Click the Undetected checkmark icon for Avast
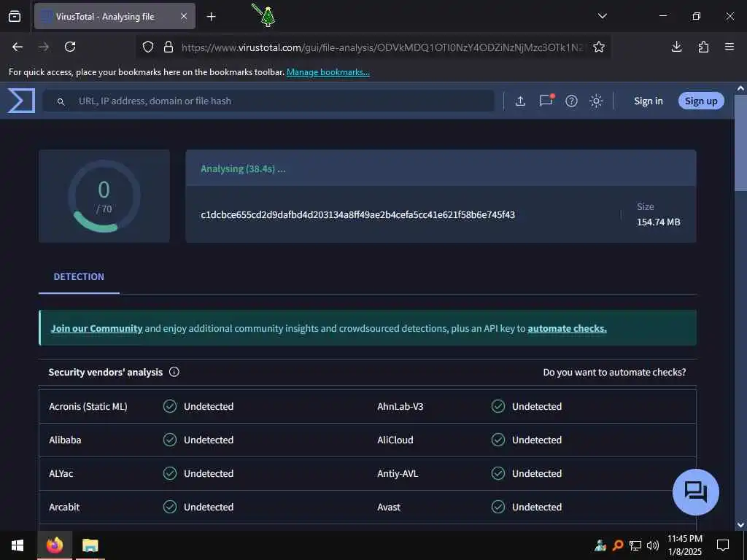This screenshot has height=560, width=747. coord(498,507)
